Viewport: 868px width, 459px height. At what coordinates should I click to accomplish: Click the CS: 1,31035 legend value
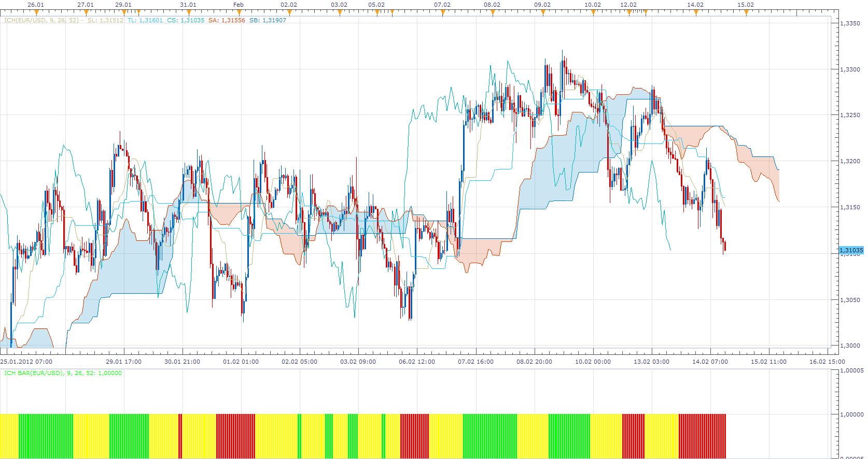click(x=186, y=20)
